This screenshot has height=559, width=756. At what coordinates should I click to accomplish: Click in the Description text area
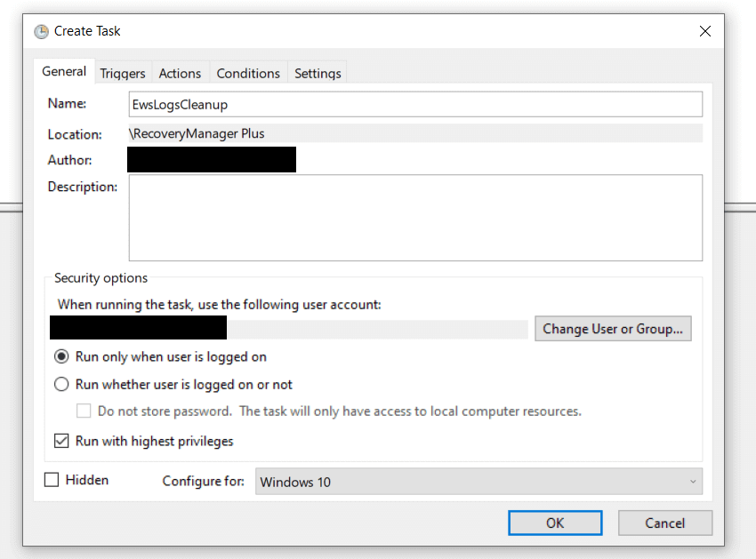pyautogui.click(x=414, y=218)
